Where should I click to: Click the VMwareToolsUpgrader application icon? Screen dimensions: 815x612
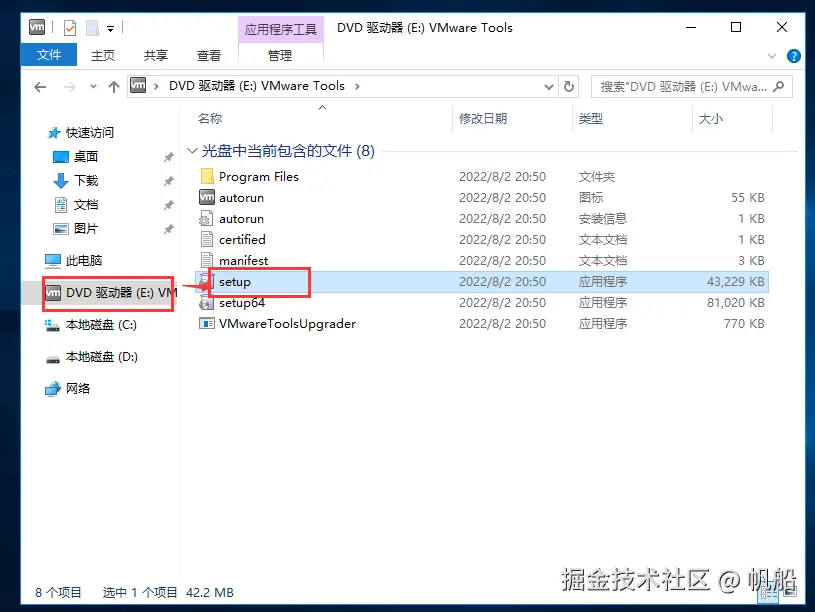207,323
